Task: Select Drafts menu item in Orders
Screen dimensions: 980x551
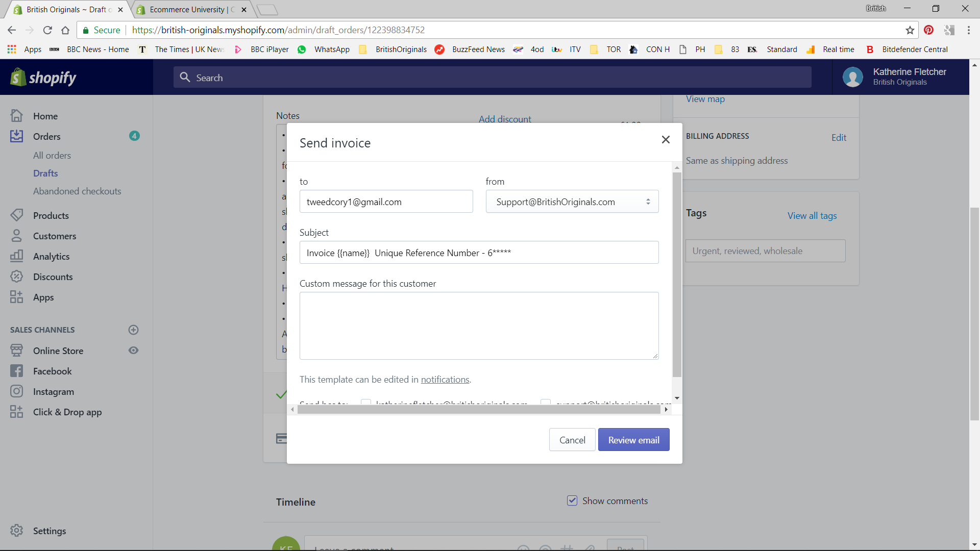Action: point(45,173)
